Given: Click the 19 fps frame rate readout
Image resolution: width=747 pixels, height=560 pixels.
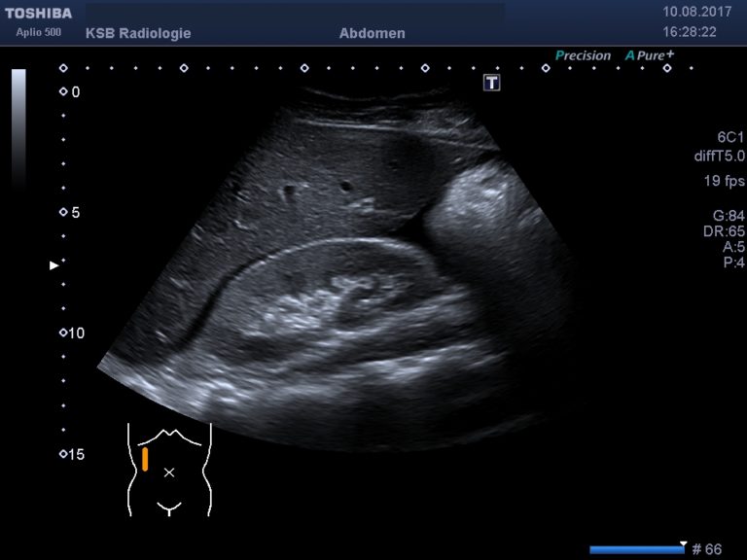Looking at the screenshot, I should [x=725, y=181].
